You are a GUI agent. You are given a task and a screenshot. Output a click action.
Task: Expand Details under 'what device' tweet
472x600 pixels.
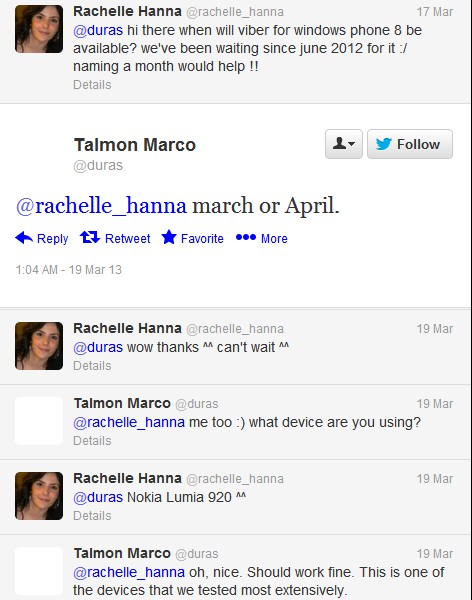[x=92, y=440]
